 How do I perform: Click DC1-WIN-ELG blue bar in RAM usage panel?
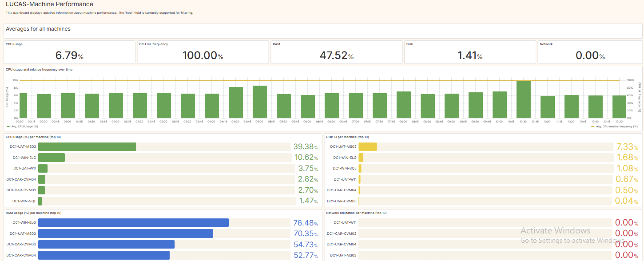133,223
